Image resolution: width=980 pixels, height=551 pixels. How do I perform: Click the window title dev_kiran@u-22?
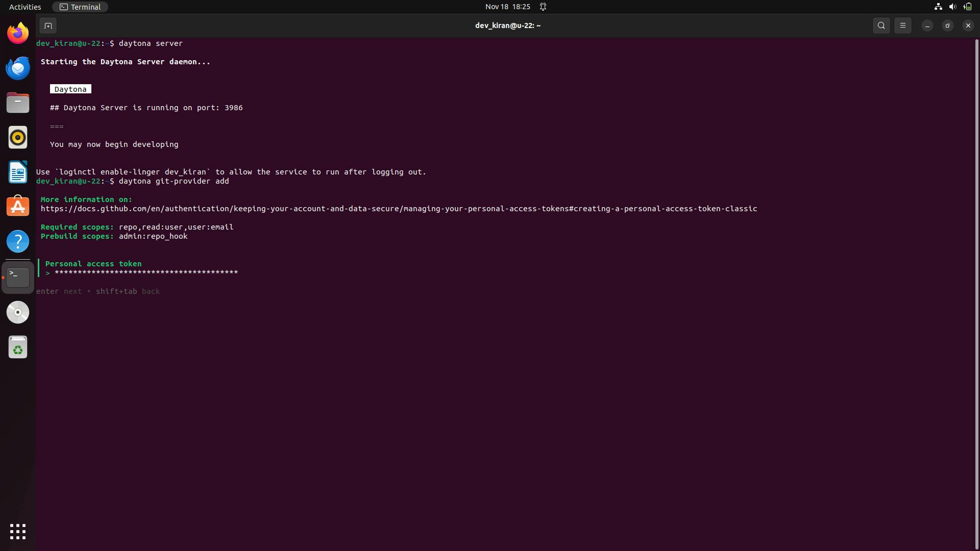[x=507, y=26]
